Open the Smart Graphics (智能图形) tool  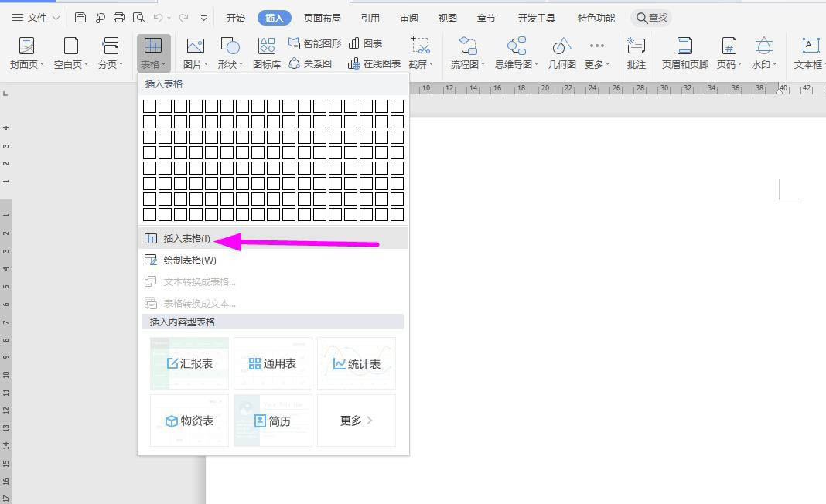315,44
